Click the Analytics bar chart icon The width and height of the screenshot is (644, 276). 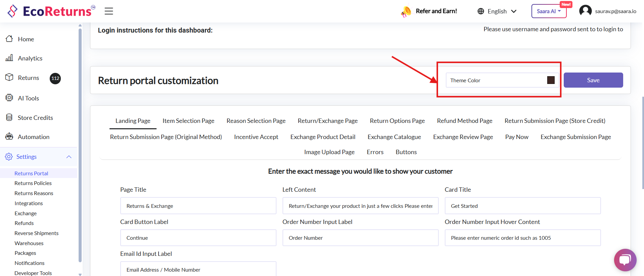click(9, 58)
